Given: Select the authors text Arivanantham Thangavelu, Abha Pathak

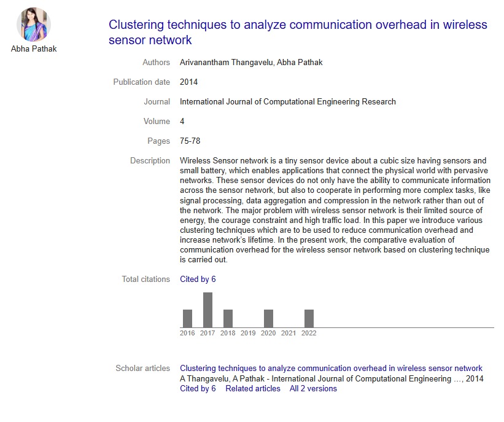Looking at the screenshot, I should tap(251, 63).
